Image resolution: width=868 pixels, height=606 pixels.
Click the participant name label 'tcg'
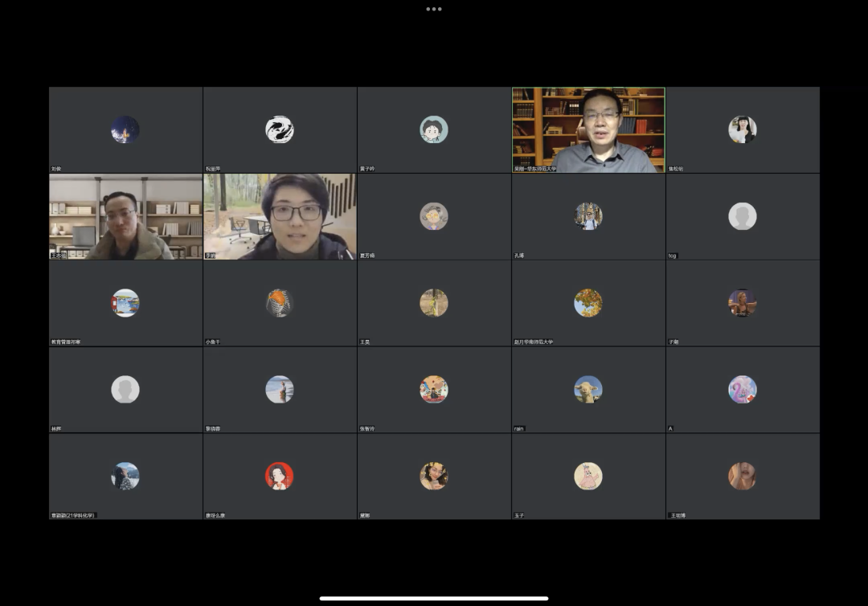[673, 256]
